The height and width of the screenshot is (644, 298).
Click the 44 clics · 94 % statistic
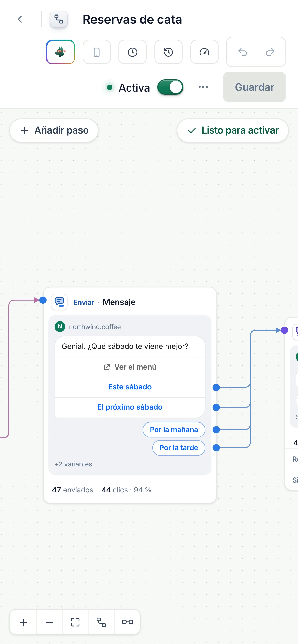point(126,490)
